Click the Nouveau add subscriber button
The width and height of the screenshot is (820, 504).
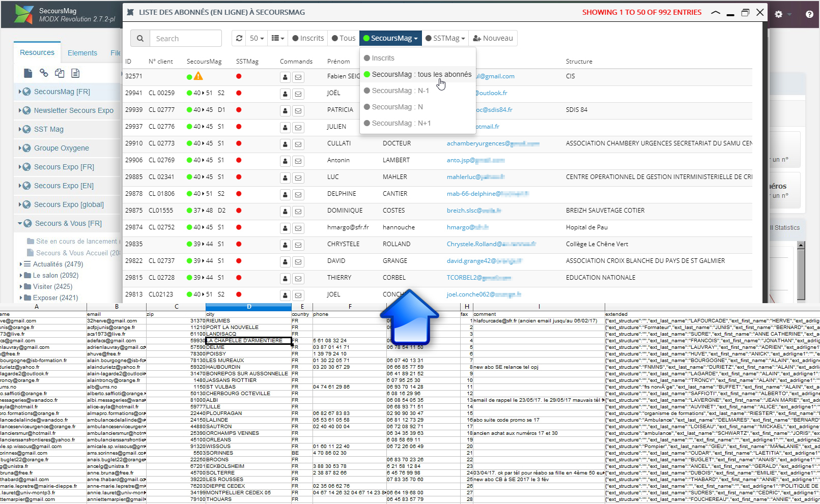[493, 38]
